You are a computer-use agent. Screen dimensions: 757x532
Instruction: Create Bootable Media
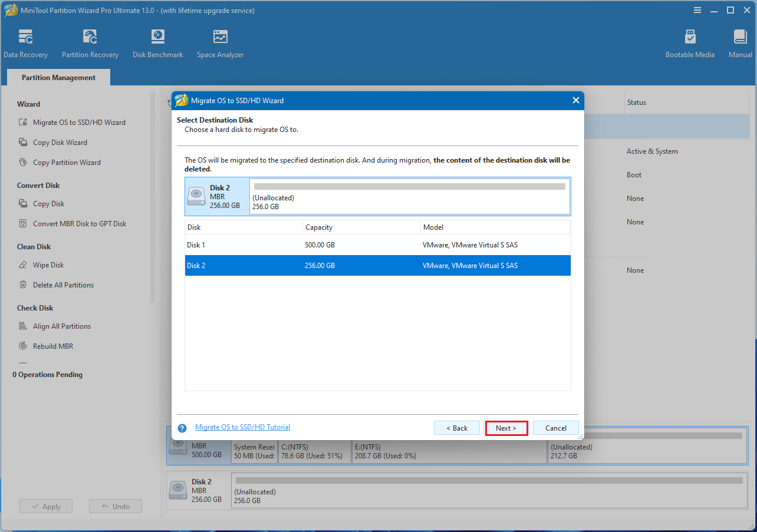[x=690, y=42]
